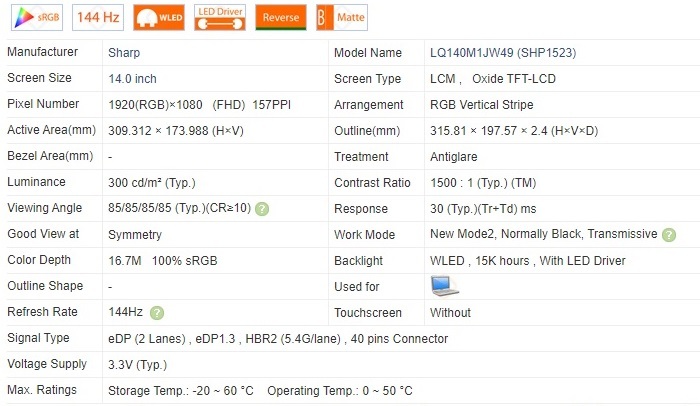This screenshot has height=406, width=700.
Task: Click the Contrast Ratio column label
Action: (372, 183)
